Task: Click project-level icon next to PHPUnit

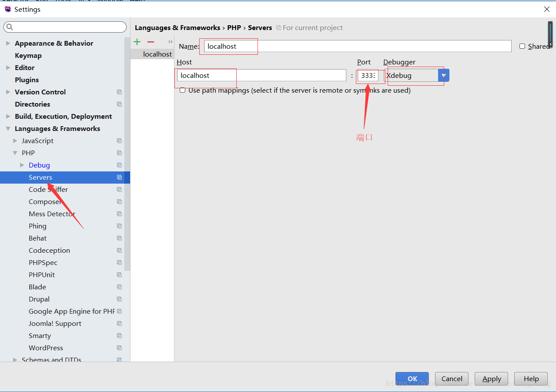Action: click(x=119, y=275)
